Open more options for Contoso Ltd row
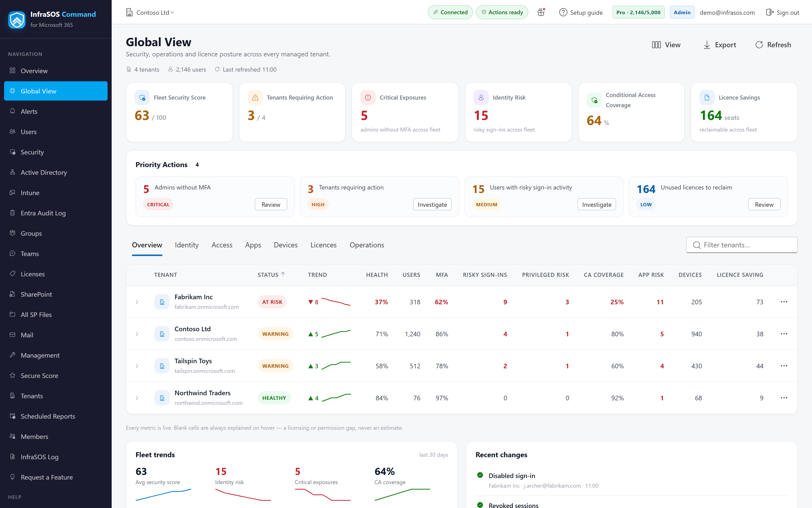812x508 pixels. (x=784, y=334)
